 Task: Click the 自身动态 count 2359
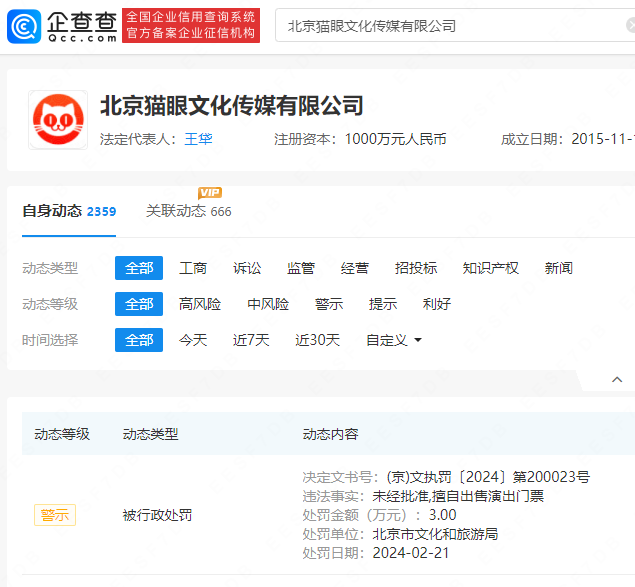[101, 211]
